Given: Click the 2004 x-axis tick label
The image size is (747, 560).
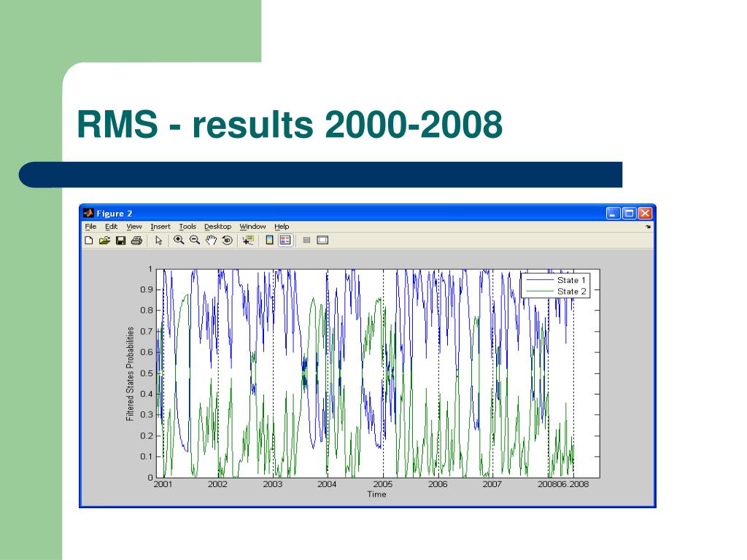Looking at the screenshot, I should coord(327,484).
